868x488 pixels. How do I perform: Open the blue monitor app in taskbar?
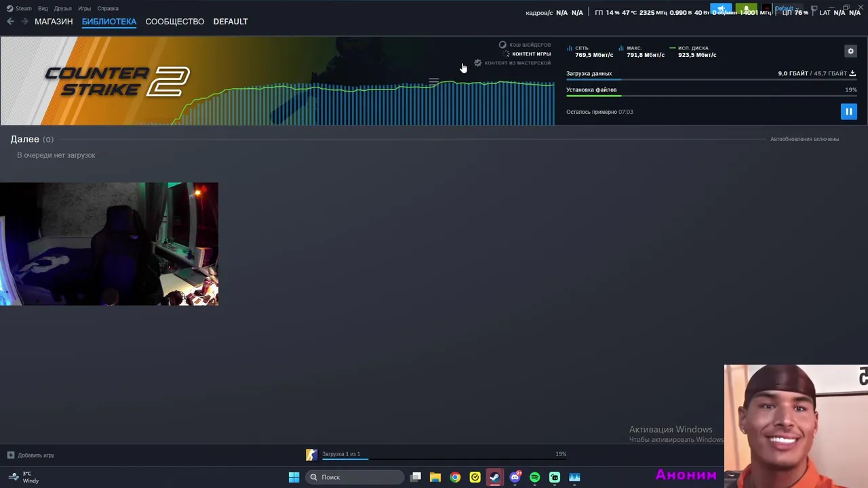coord(574,477)
